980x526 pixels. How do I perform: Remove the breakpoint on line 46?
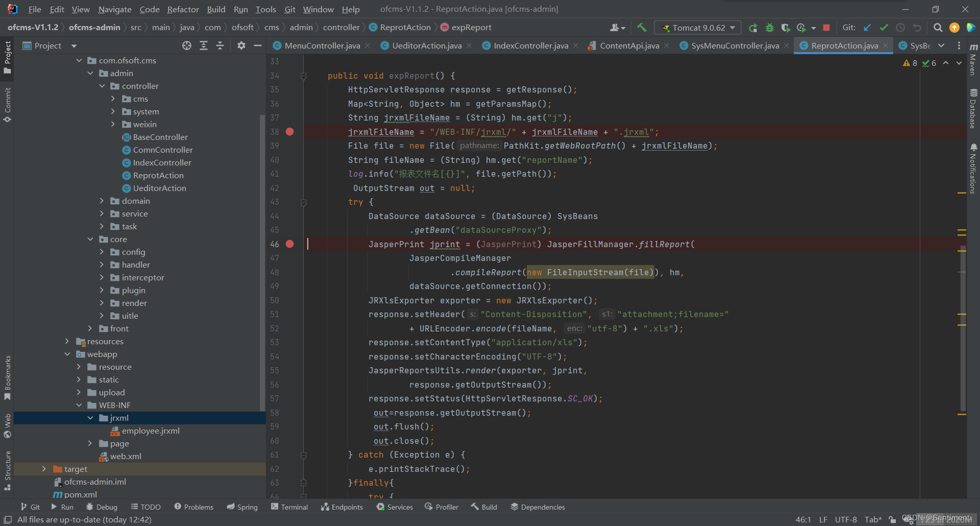click(290, 244)
